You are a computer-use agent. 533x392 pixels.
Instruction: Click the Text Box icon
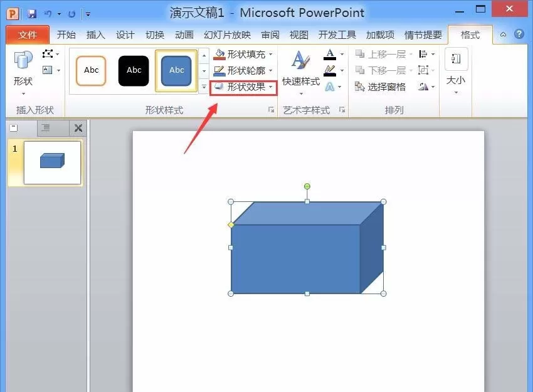[47, 70]
